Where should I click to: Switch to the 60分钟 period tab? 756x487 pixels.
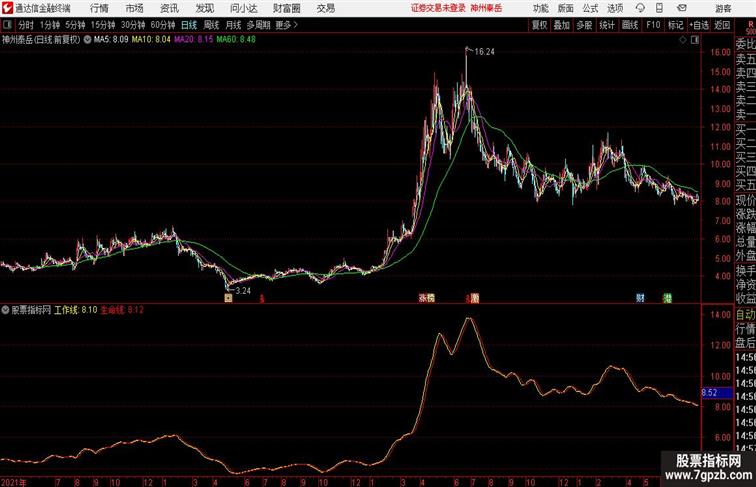[x=163, y=25]
